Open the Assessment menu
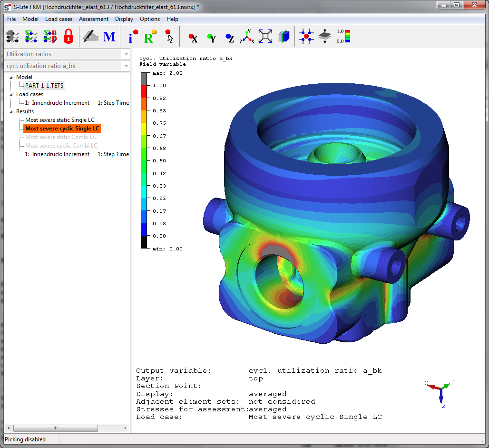 coord(94,19)
